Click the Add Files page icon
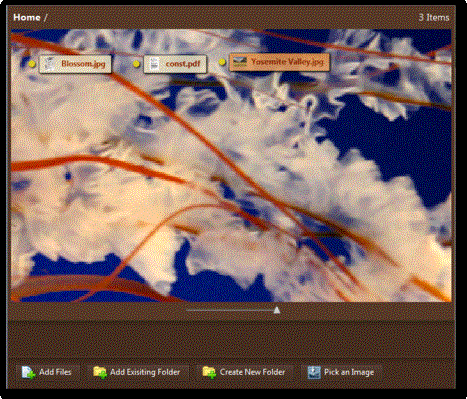The width and height of the screenshot is (467, 399). 29,372
